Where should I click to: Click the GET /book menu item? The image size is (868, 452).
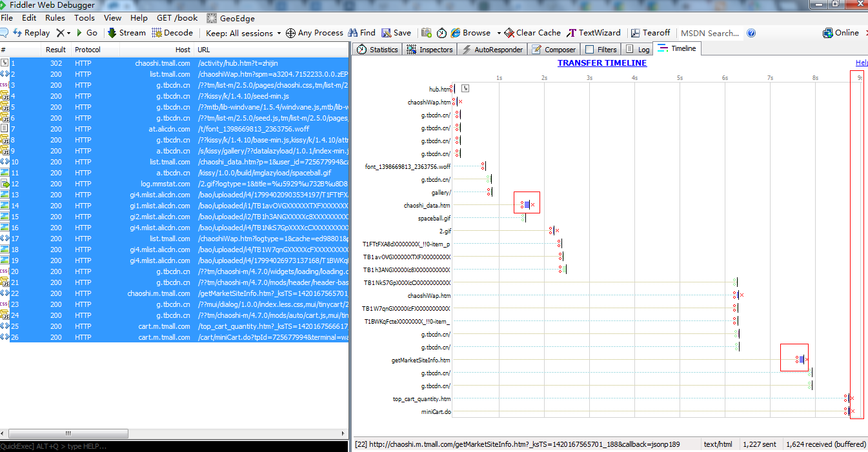click(x=177, y=18)
